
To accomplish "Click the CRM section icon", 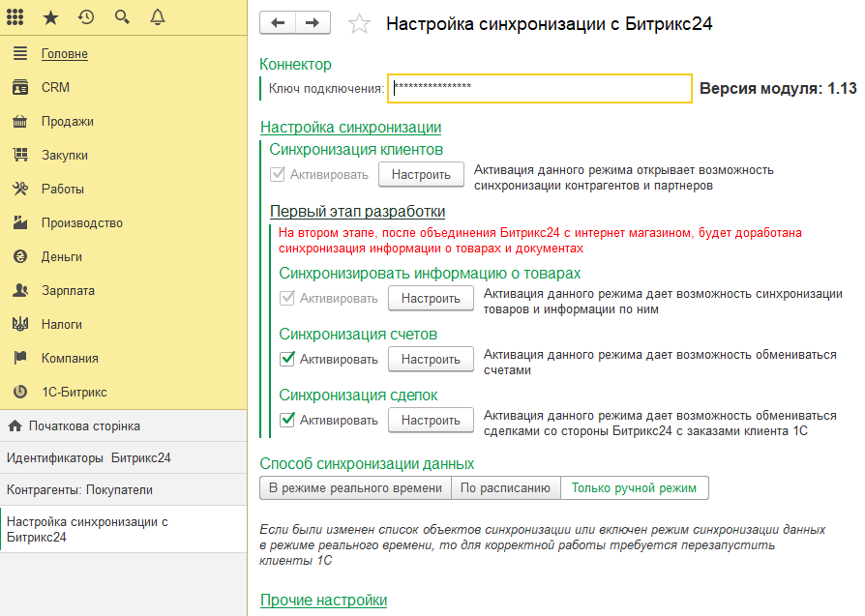I will 20,87.
